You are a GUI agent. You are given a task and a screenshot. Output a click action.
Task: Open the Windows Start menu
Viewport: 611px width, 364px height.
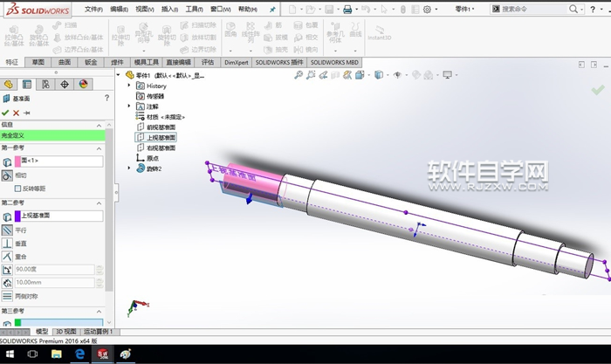10,354
